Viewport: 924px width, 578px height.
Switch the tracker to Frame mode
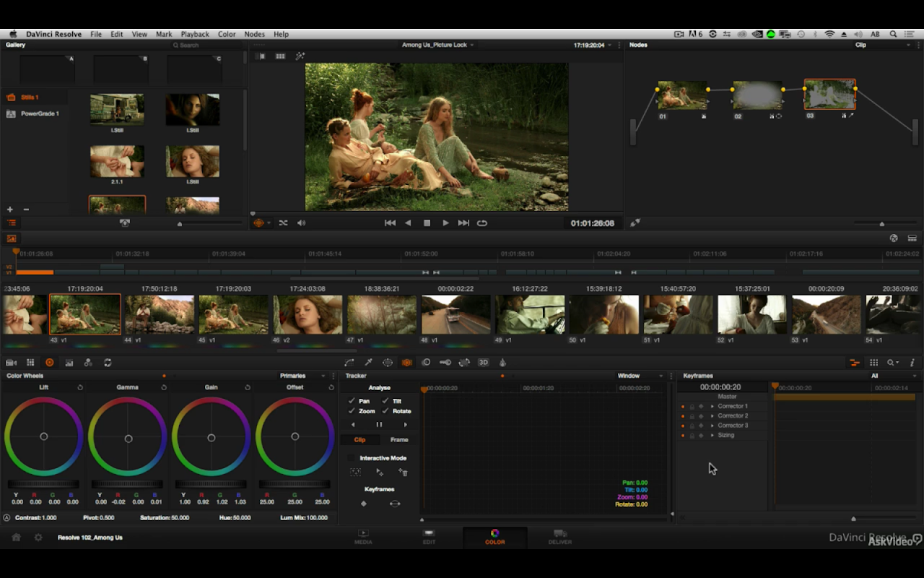point(399,440)
